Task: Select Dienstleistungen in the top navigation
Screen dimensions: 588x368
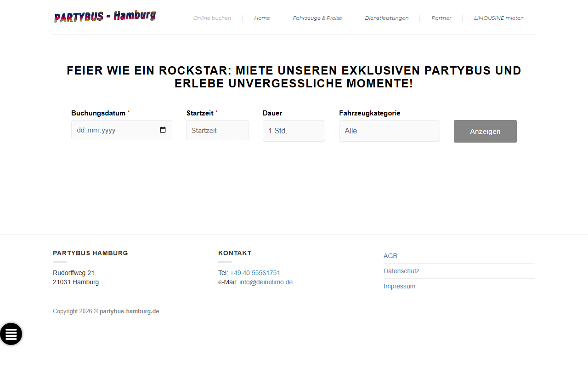Action: pos(387,18)
